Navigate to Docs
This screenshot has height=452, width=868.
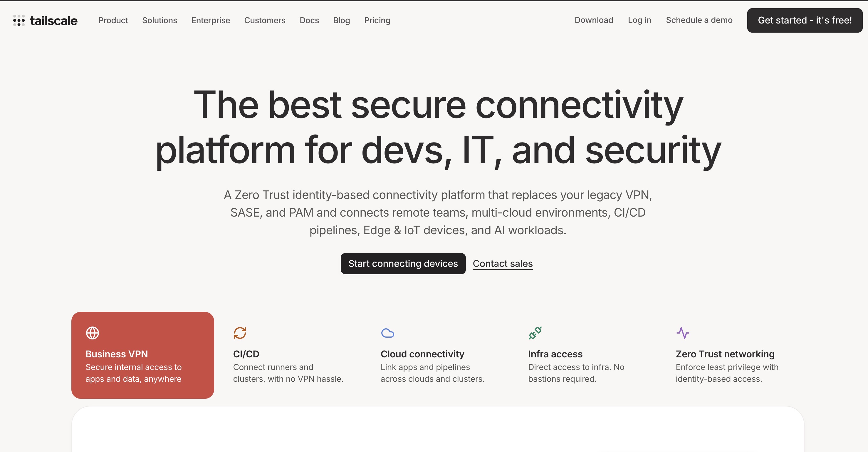309,20
